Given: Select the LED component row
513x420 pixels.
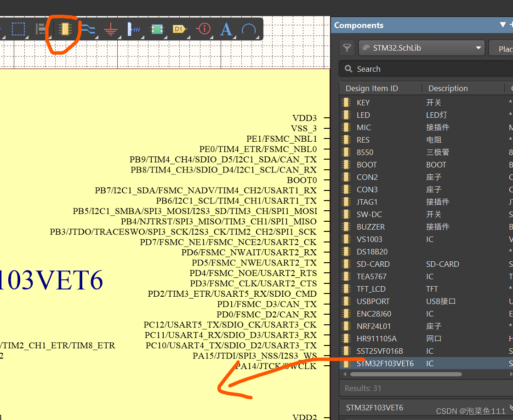Looking at the screenshot, I should pos(426,115).
